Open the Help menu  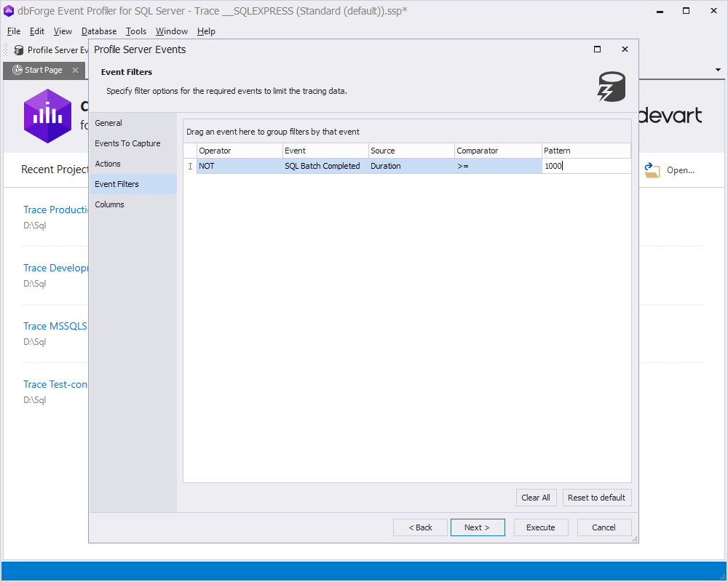coord(206,31)
